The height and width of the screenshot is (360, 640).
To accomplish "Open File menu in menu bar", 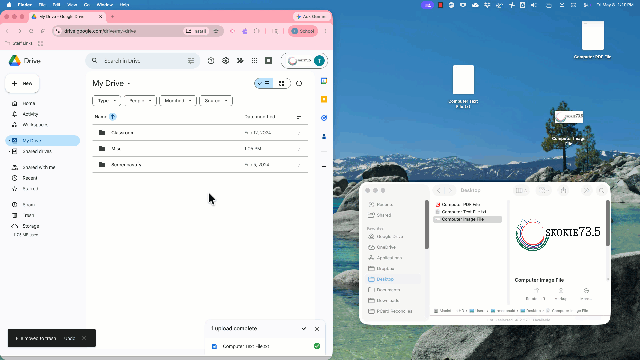I will [42, 4].
